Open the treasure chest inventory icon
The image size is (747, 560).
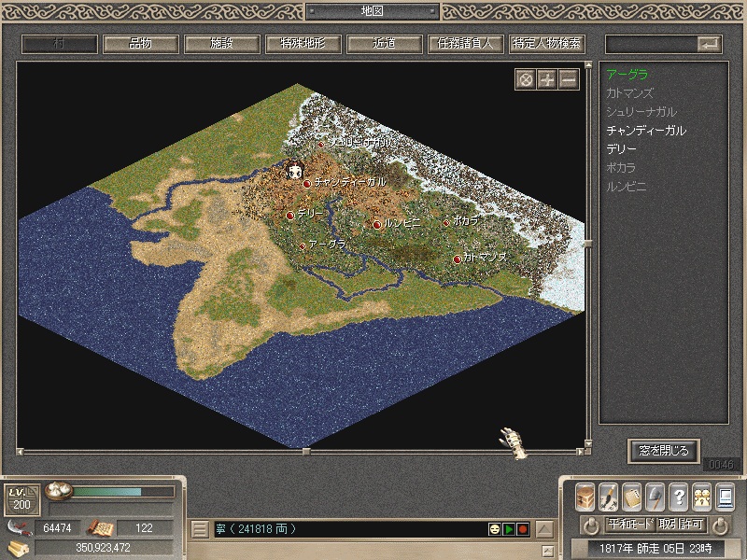585,497
